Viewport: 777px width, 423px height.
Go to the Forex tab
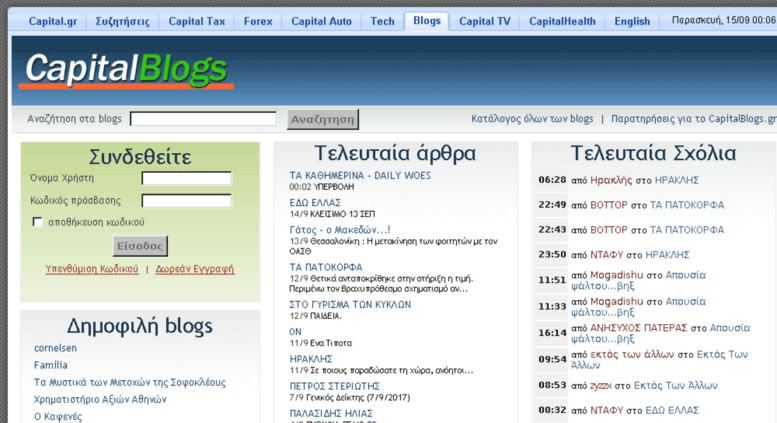(258, 21)
